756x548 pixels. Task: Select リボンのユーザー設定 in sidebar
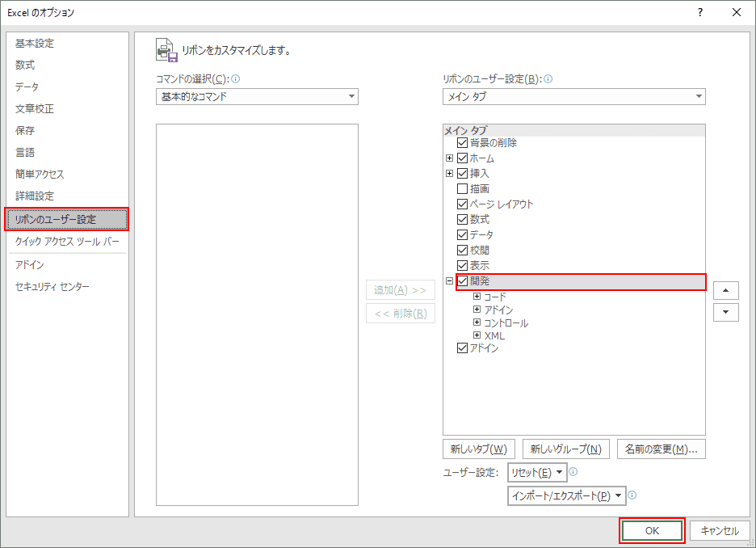pos(67,220)
